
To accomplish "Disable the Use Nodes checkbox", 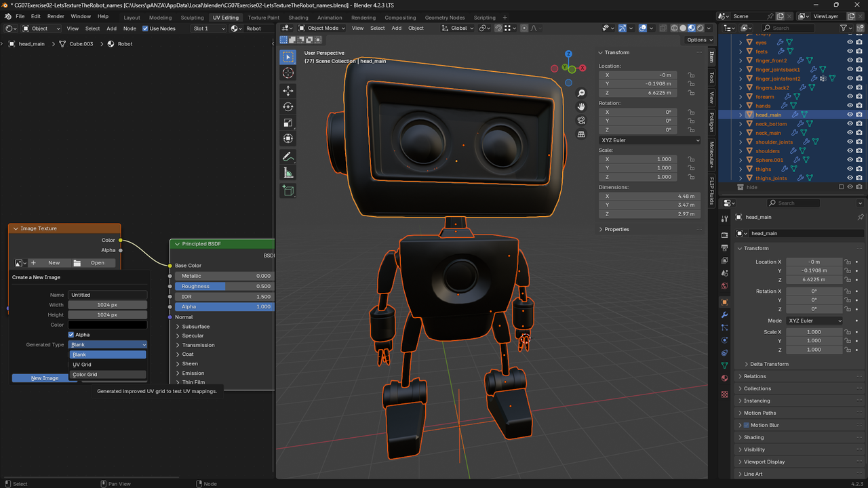I will coord(145,28).
